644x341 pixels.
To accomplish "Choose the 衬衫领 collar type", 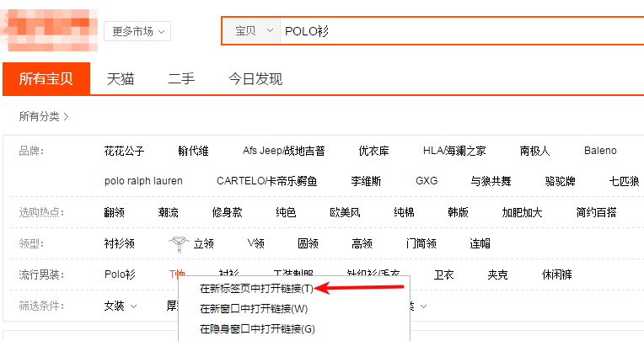I will click(119, 243).
